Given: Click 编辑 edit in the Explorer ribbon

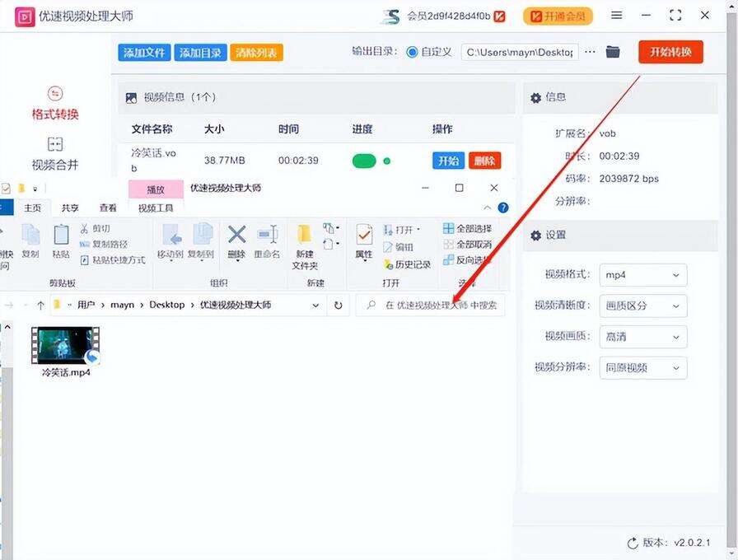Looking at the screenshot, I should 398,247.
